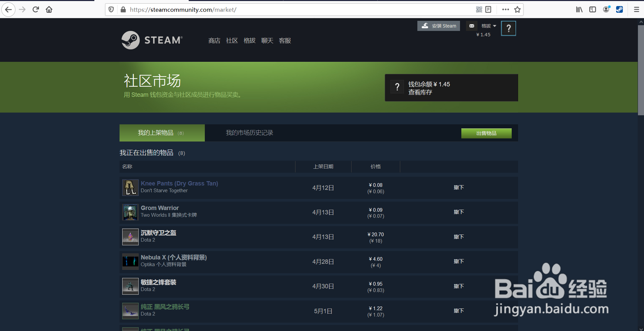Click 查看库存 link
Screen dimensions: 644x331
pyautogui.click(x=420, y=92)
